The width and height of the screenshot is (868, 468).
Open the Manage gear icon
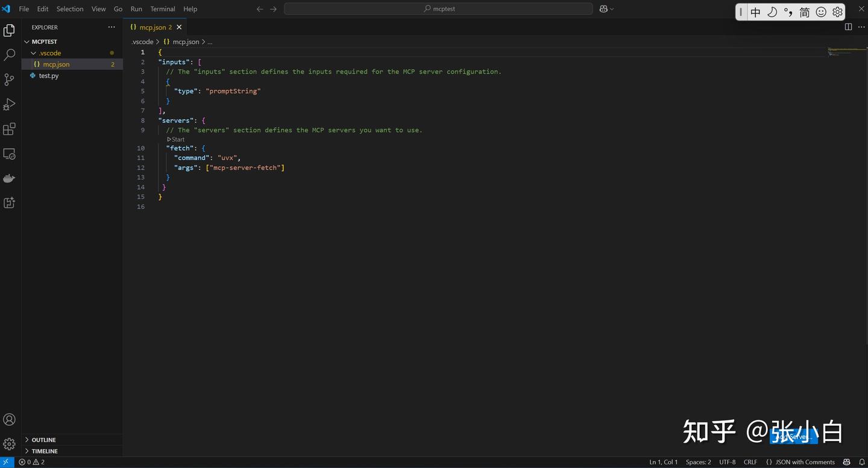(9, 444)
